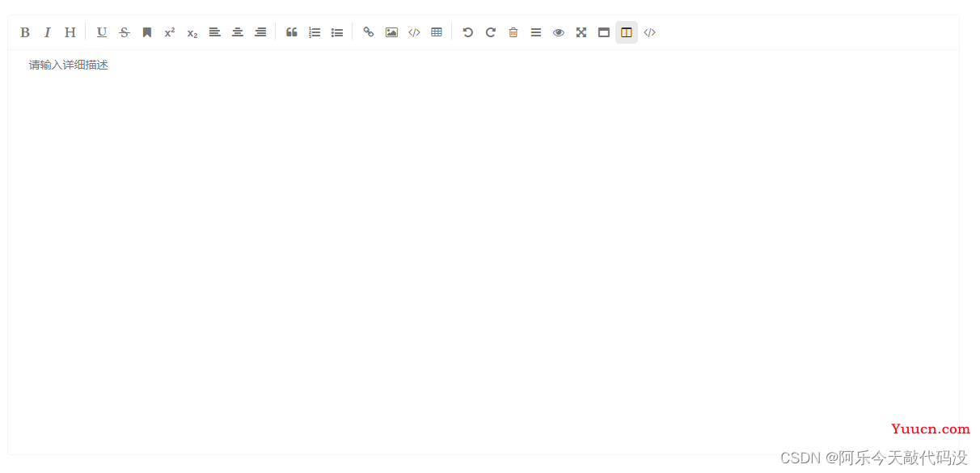Align text to the left
The image size is (980, 473).
click(x=215, y=32)
